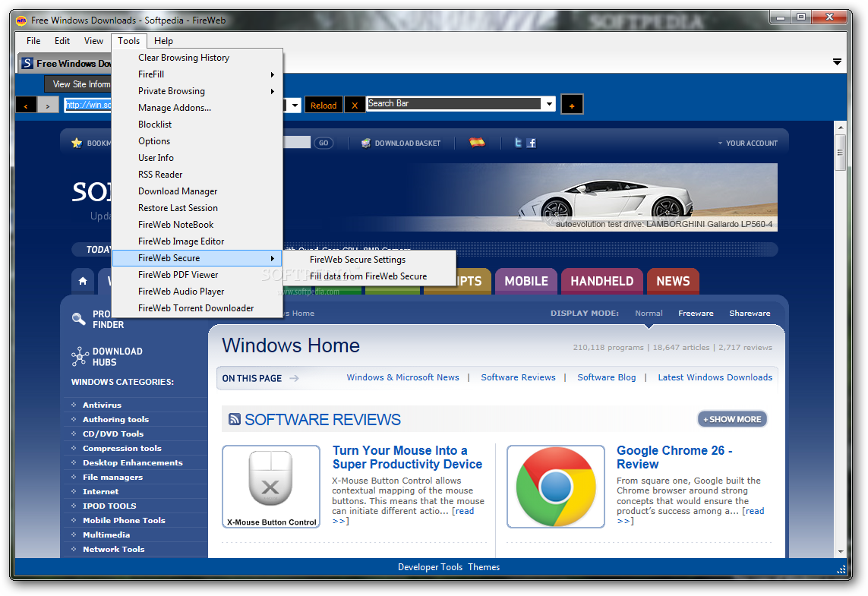
Task: Open FireWeb PDF Viewer
Action: click(197, 275)
